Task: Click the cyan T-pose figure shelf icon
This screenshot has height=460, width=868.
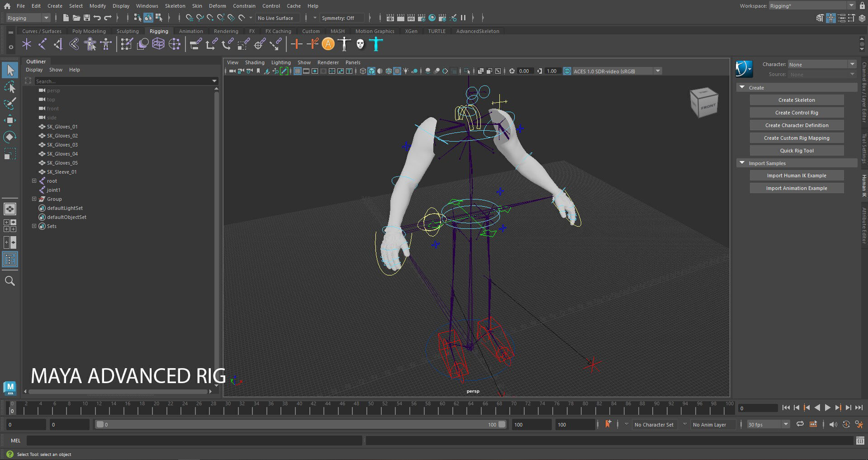Action: coord(376,44)
